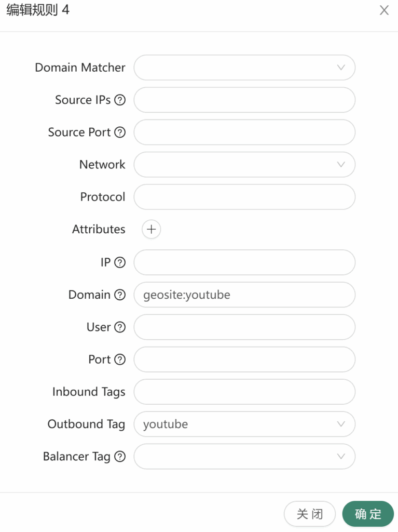Click the Port help question icon

click(x=120, y=360)
